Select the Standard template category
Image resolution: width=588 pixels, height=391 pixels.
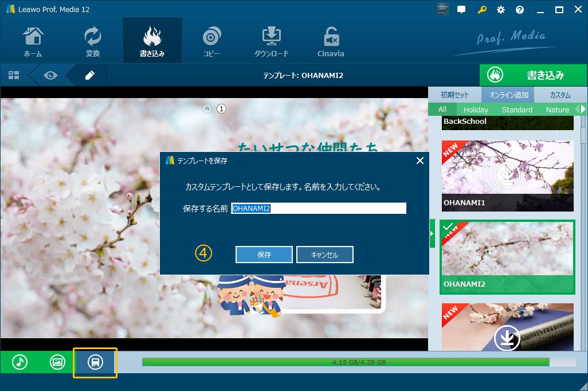[517, 110]
